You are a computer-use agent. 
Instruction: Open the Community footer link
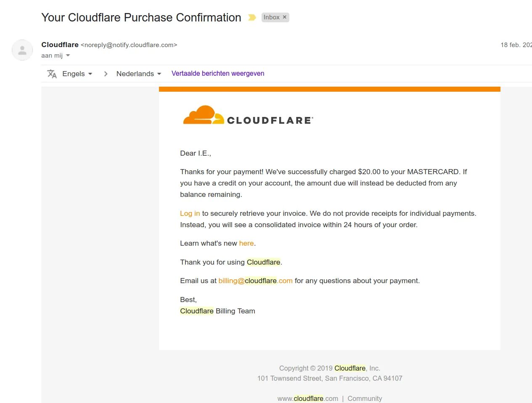(x=365, y=398)
